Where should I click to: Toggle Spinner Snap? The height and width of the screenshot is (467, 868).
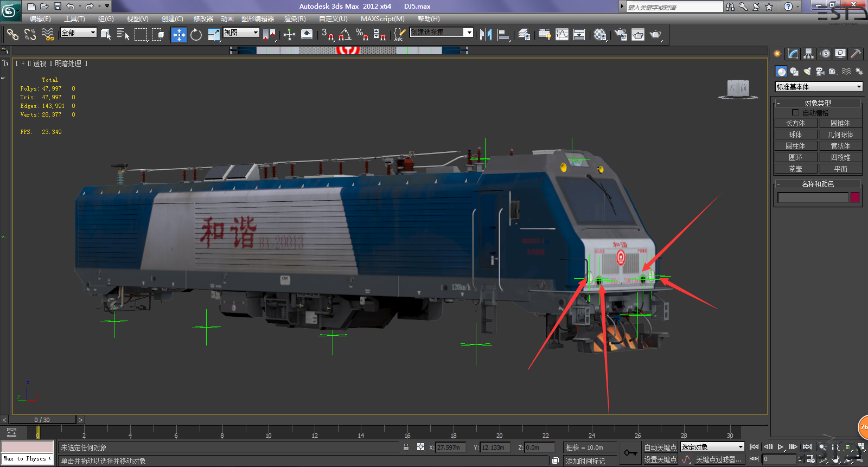point(379,35)
